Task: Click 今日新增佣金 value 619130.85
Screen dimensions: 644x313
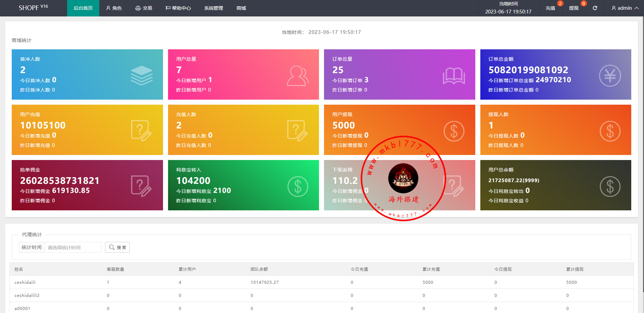Action: pos(71,191)
